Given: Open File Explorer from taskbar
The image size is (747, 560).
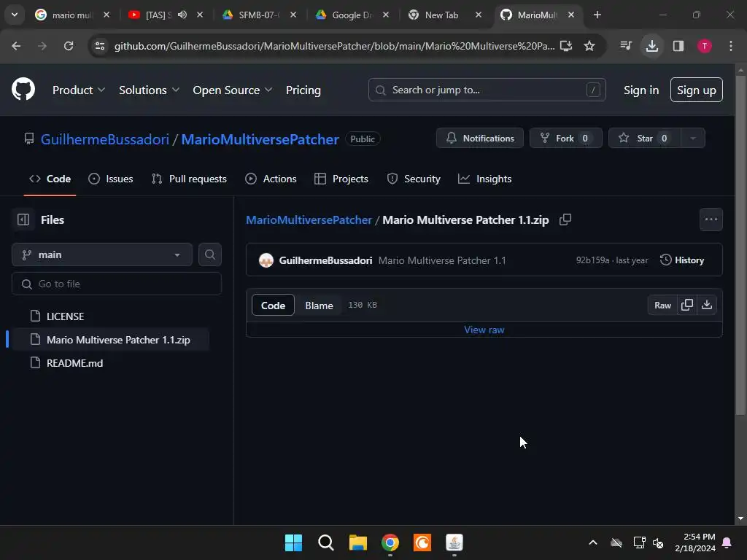Looking at the screenshot, I should click(357, 542).
